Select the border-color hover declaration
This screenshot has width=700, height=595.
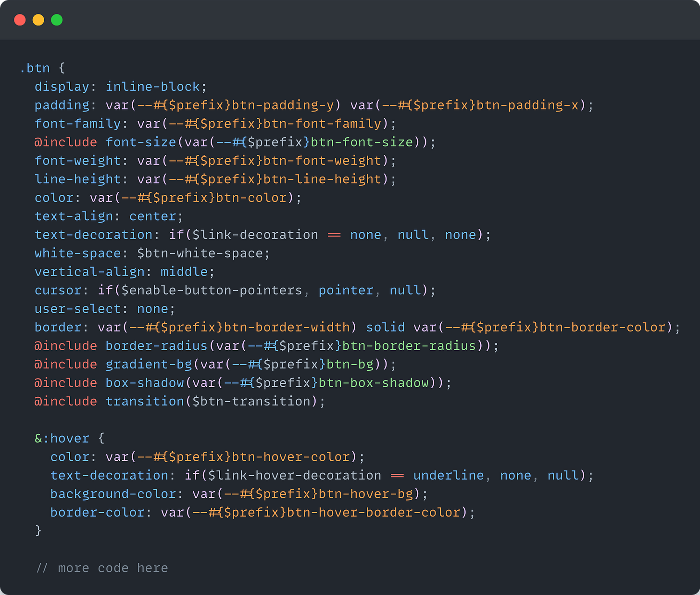(x=262, y=512)
